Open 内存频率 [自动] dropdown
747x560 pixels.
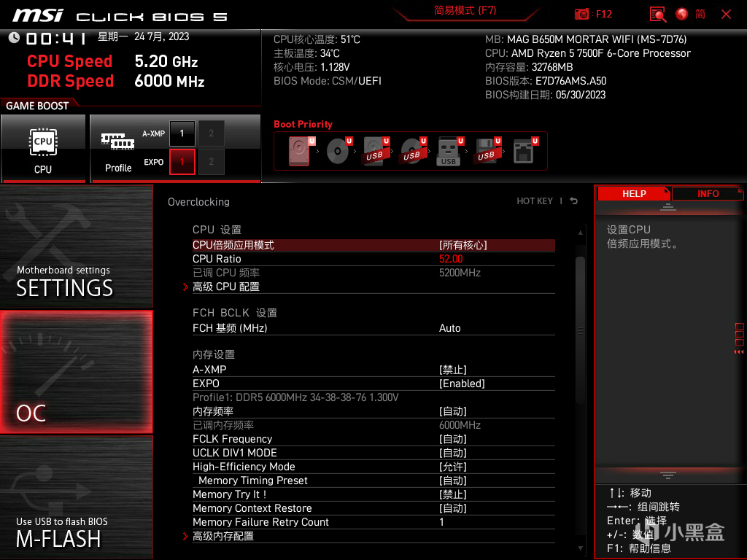(453, 411)
